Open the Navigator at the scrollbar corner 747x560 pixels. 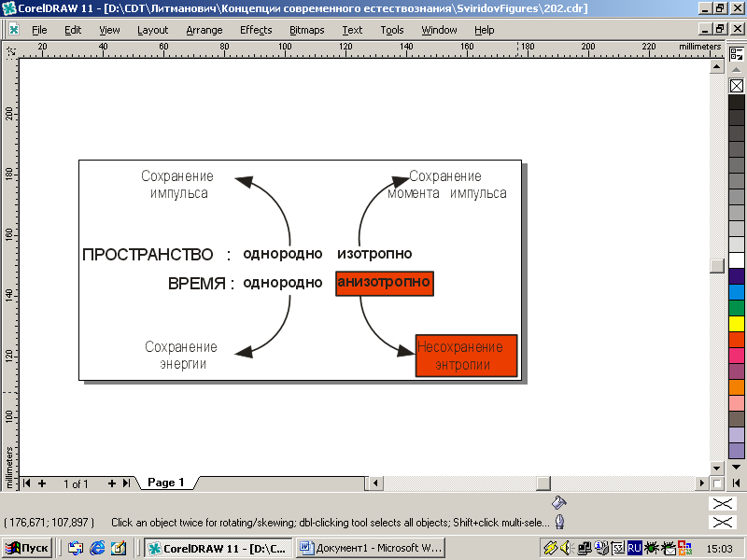pyautogui.click(x=716, y=483)
